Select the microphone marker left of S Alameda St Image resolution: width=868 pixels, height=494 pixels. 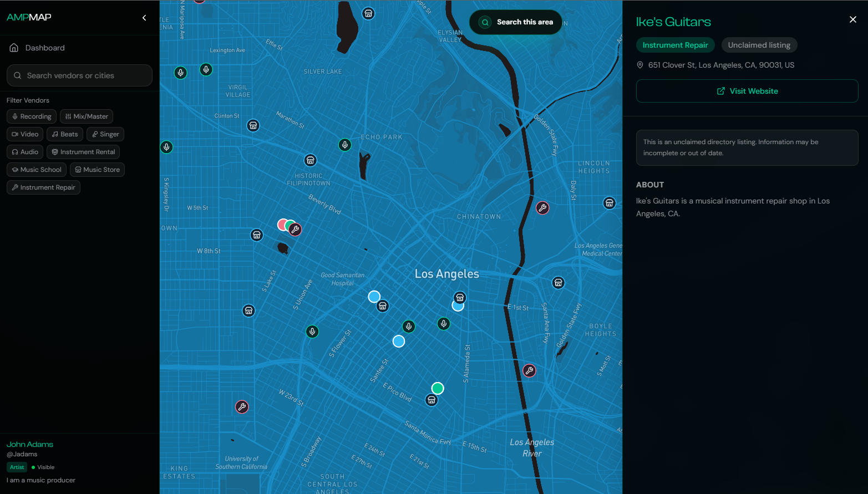[x=444, y=324]
